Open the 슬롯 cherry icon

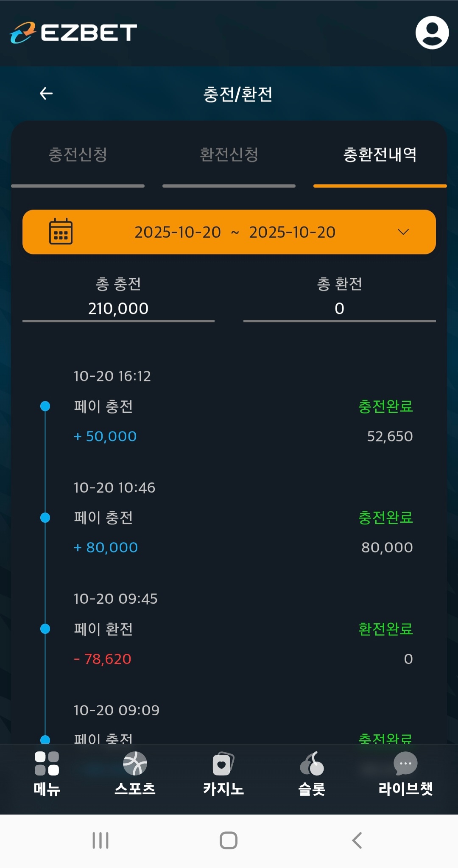(x=312, y=764)
